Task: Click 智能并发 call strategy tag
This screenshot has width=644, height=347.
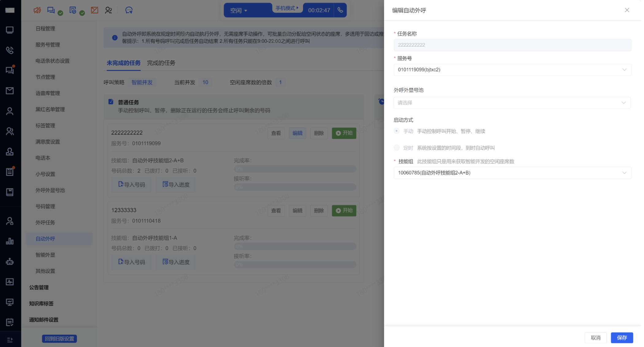Action: (x=142, y=82)
